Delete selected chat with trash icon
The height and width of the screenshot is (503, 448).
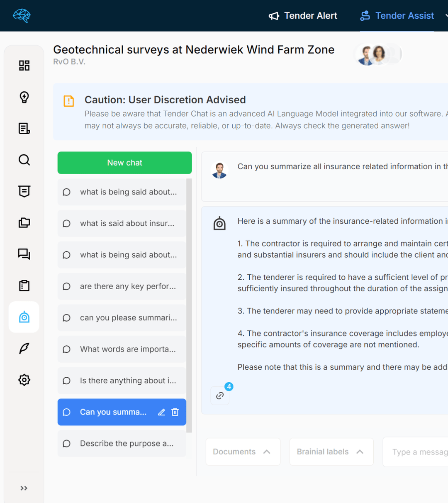click(x=175, y=412)
